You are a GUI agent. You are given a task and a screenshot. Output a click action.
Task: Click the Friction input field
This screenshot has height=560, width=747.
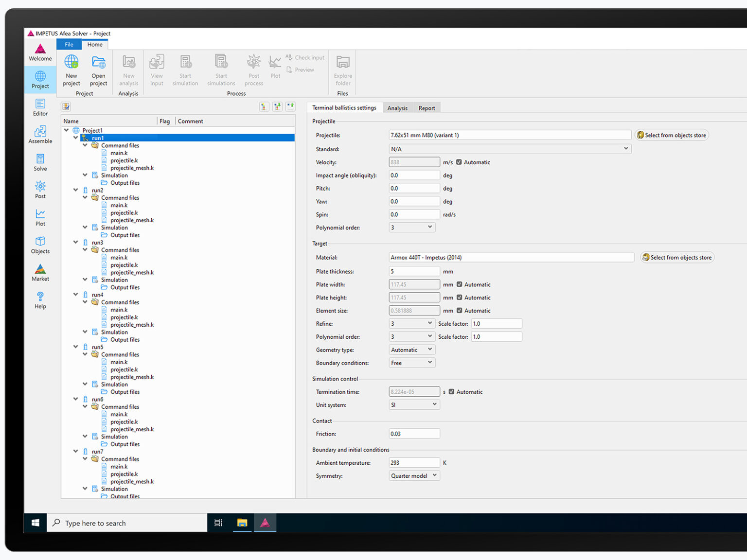coord(414,434)
